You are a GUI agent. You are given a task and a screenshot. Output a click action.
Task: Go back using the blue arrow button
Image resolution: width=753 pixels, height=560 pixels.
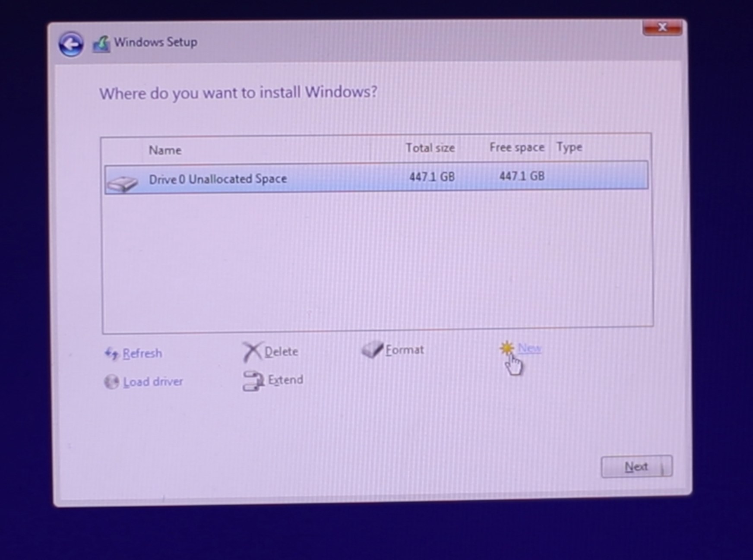71,44
